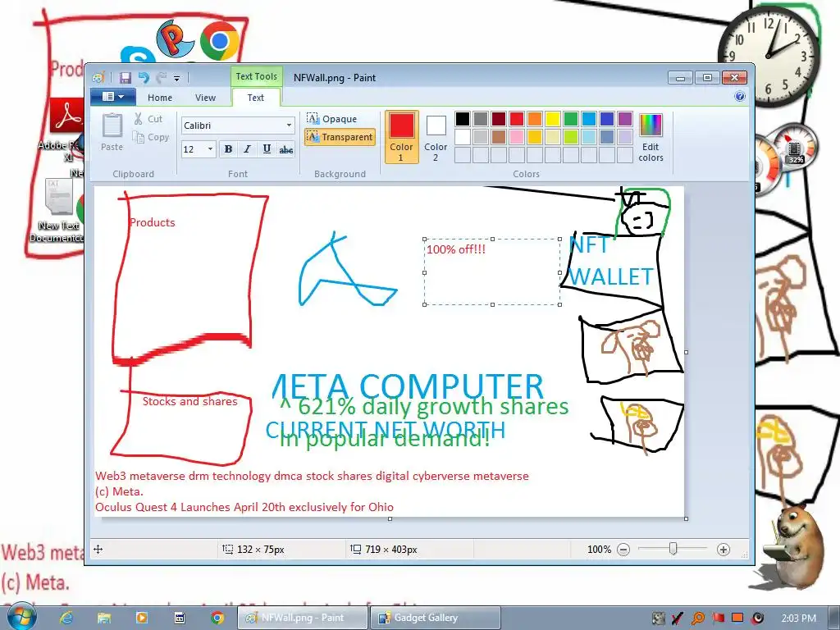Switch to the View ribbon tab
The image size is (840, 630).
tap(205, 98)
